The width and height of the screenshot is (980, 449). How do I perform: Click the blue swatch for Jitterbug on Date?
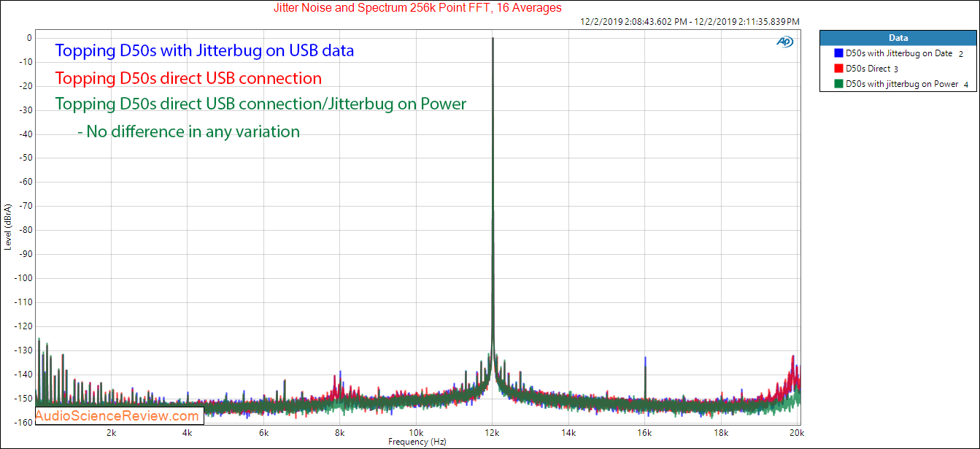(837, 53)
